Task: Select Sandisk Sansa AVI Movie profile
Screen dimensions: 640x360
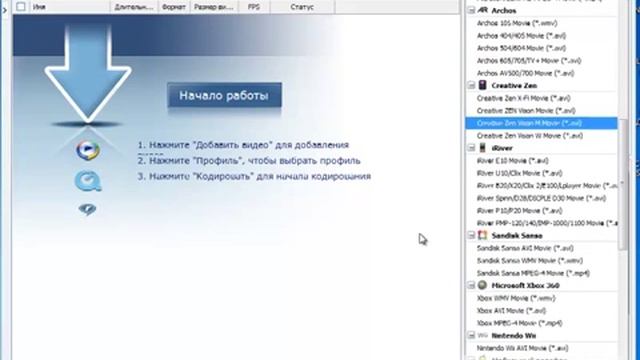Action: (x=525, y=248)
